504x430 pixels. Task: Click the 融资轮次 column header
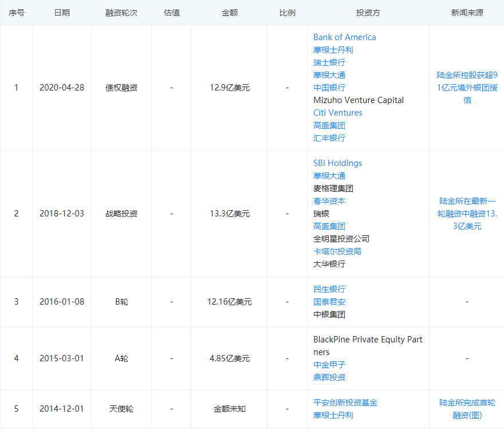click(x=121, y=13)
